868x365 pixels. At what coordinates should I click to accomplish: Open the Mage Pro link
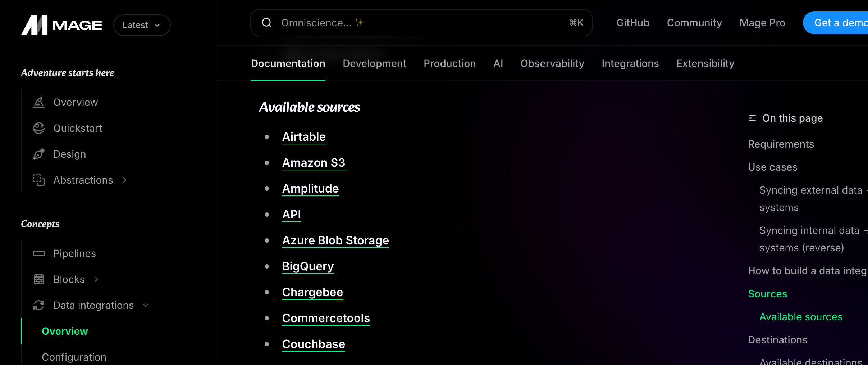pos(762,23)
